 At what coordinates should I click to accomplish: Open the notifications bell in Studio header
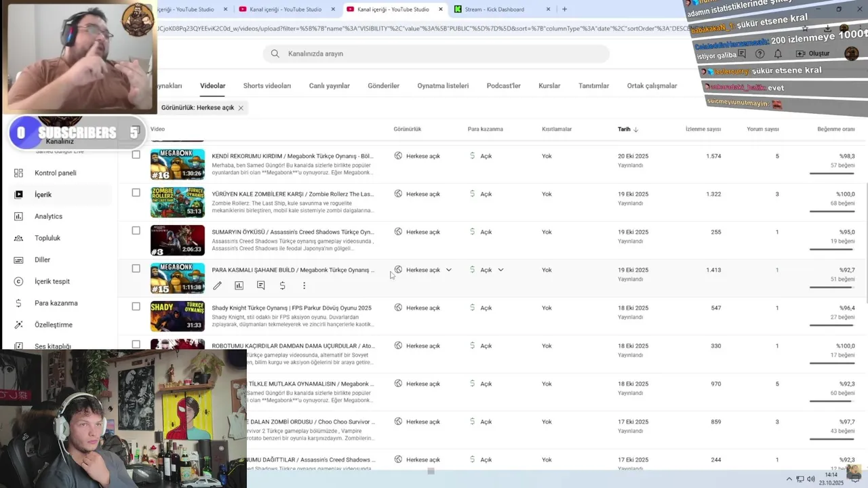(778, 54)
